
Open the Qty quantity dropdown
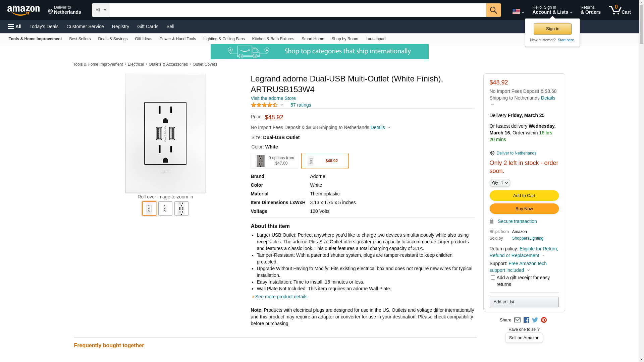499,183
